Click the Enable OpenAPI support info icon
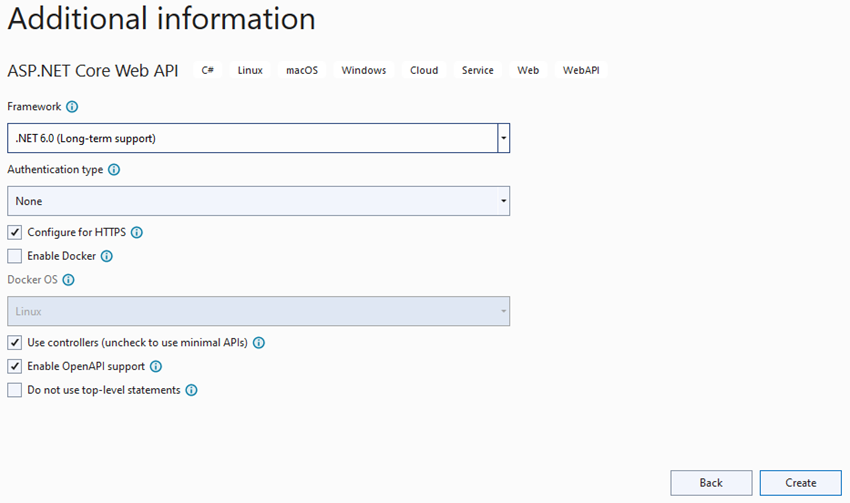Viewport: 850px width, 503px height. click(156, 367)
